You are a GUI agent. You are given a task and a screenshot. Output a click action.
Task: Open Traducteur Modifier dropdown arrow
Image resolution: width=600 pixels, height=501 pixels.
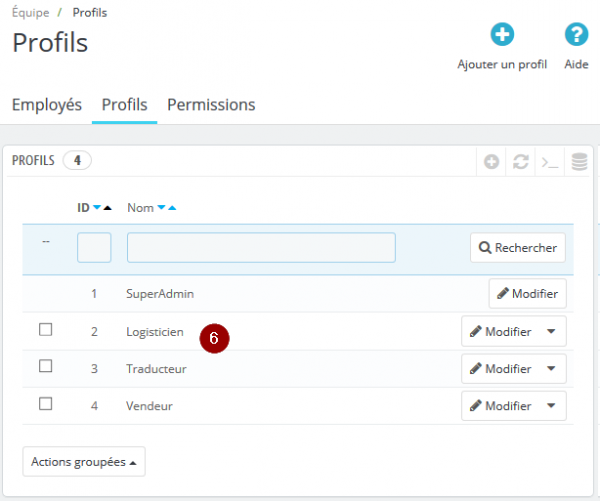pyautogui.click(x=551, y=369)
